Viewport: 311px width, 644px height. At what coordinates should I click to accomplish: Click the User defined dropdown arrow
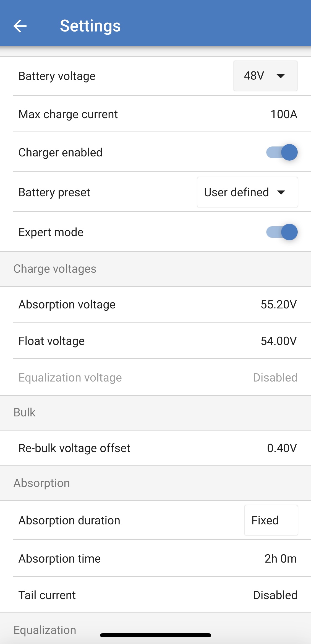coord(281,192)
